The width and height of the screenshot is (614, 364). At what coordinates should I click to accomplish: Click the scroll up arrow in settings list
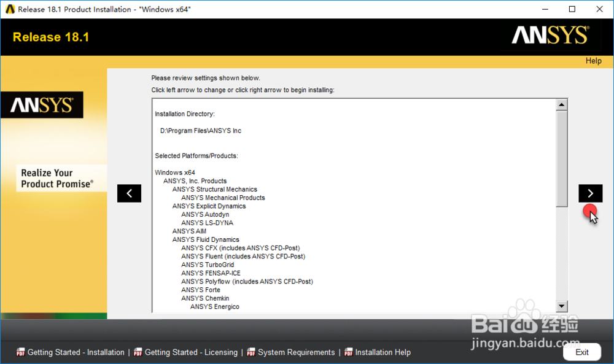(562, 104)
